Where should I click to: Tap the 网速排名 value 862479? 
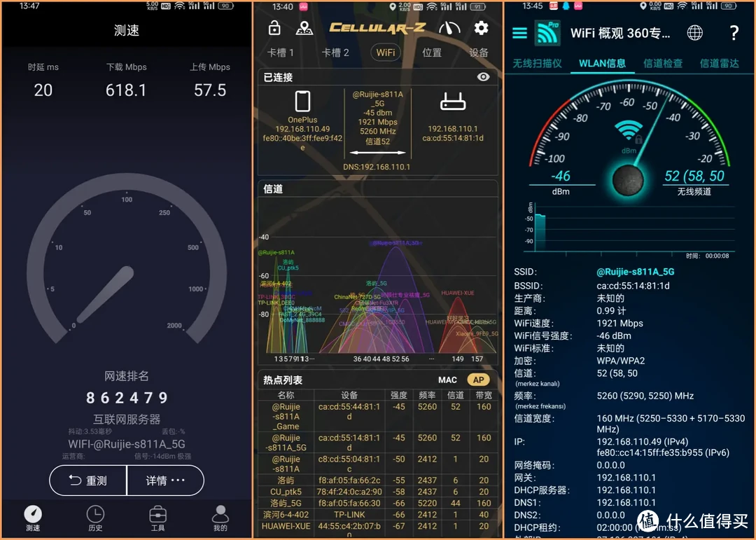coord(127,398)
